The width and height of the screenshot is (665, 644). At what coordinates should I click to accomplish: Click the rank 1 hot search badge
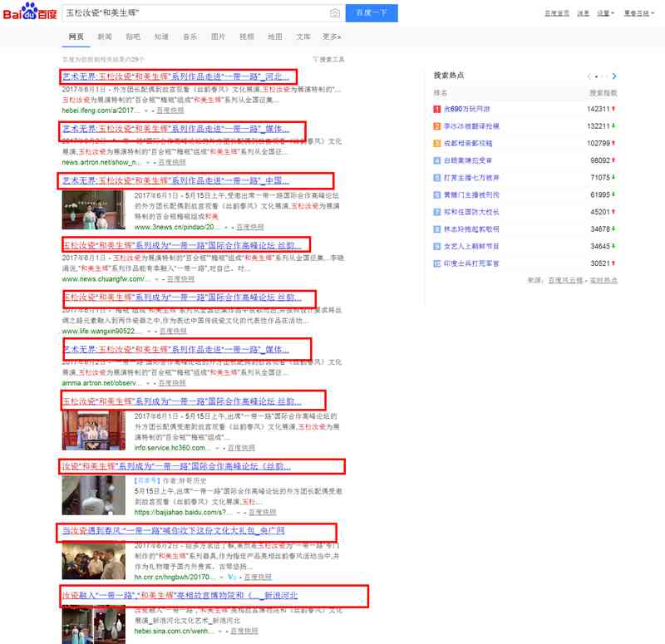click(437, 109)
